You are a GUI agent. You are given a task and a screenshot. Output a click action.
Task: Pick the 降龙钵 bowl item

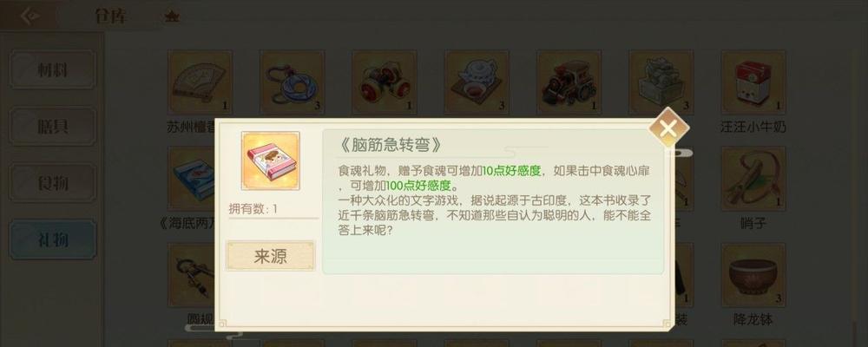[753, 275]
